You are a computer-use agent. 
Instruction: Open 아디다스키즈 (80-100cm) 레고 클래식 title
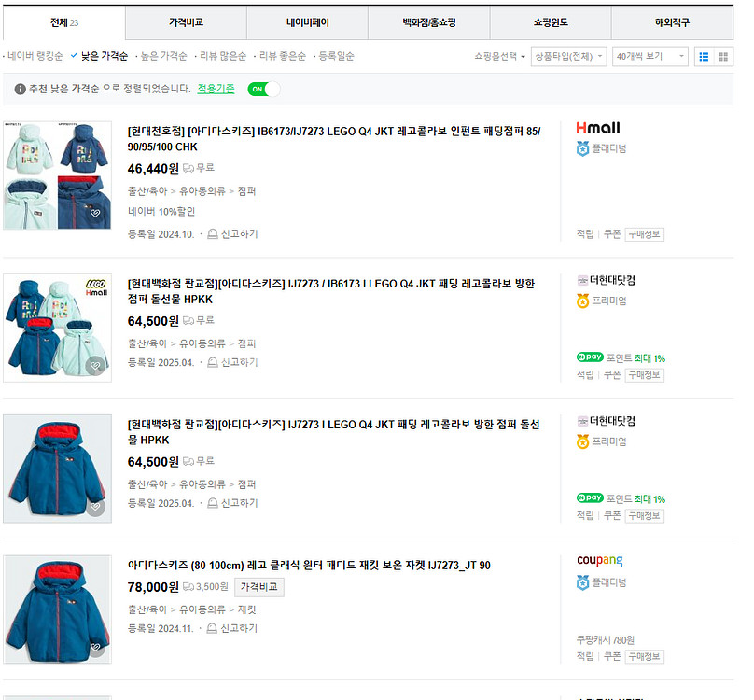coord(309,566)
